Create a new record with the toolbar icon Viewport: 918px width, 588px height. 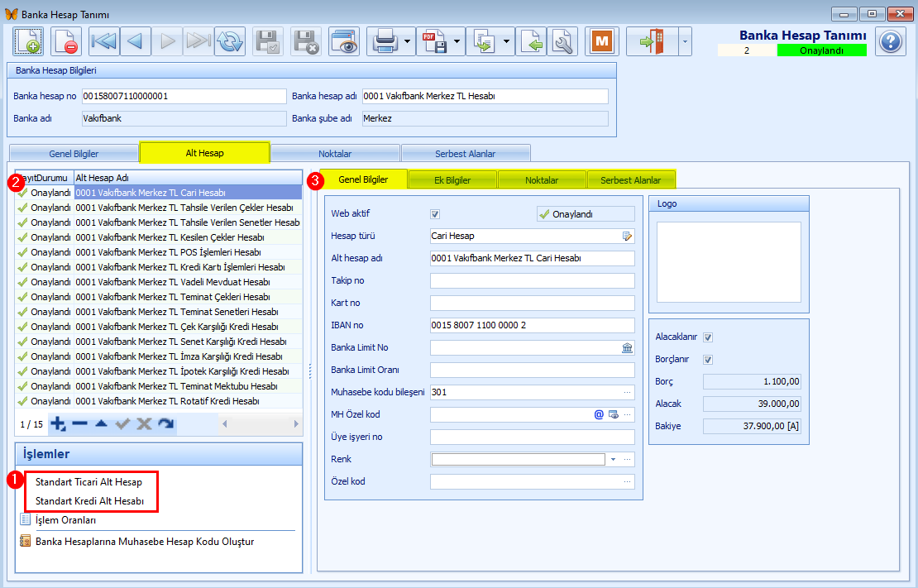(x=28, y=41)
